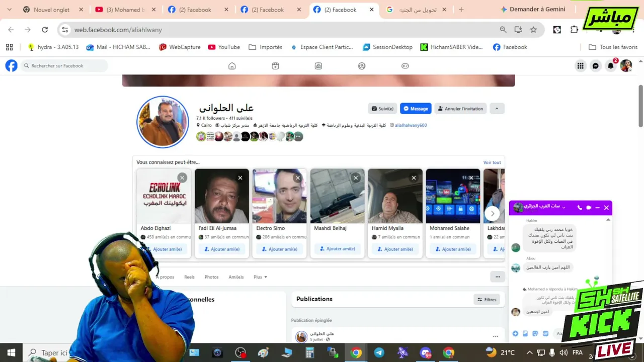Reload the page in Chrome
644x362 pixels.
coord(45,30)
